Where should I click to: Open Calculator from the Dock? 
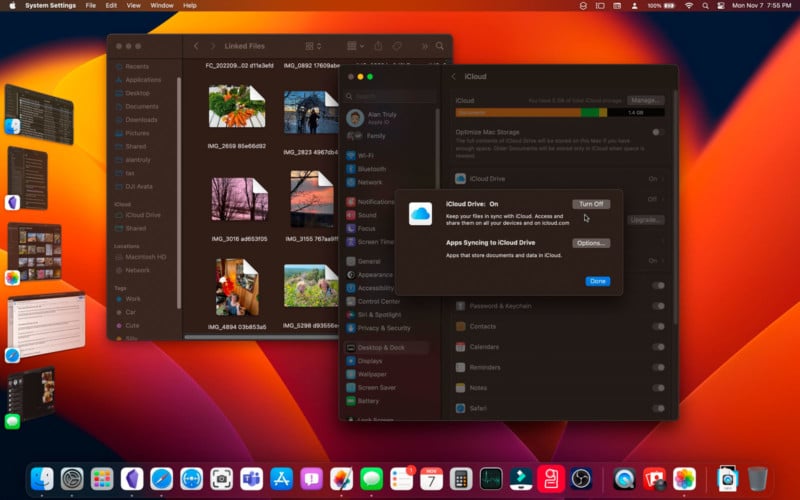(x=461, y=479)
